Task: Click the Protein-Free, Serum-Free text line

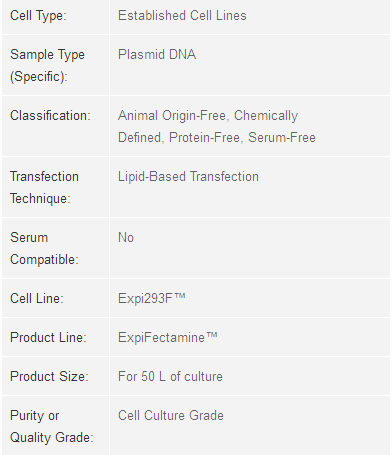Action: pos(242,138)
